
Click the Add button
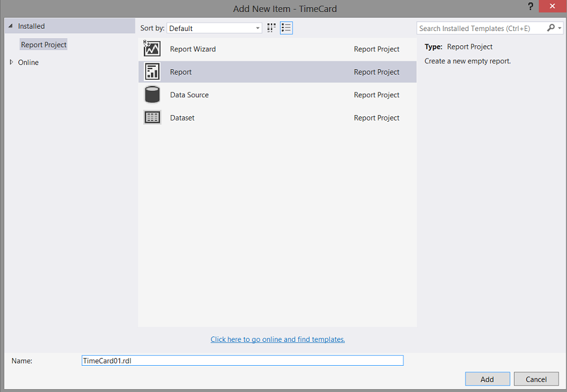487,379
